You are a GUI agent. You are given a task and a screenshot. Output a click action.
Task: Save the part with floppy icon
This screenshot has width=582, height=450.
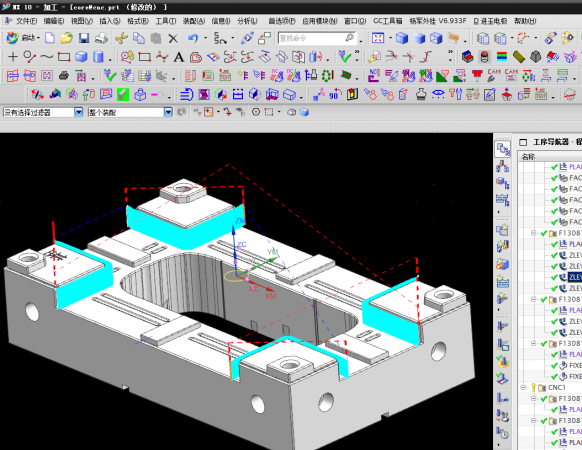[x=84, y=38]
